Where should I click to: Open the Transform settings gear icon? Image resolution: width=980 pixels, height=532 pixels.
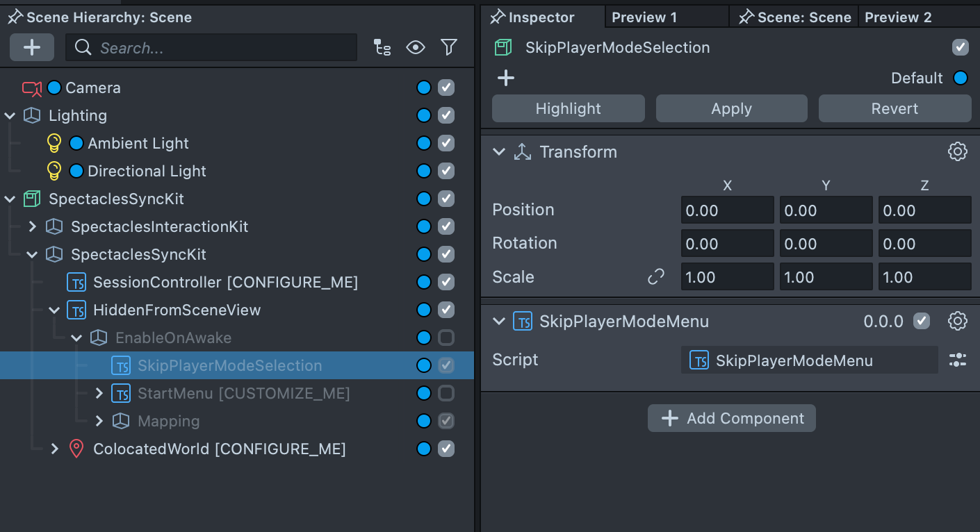tap(958, 151)
